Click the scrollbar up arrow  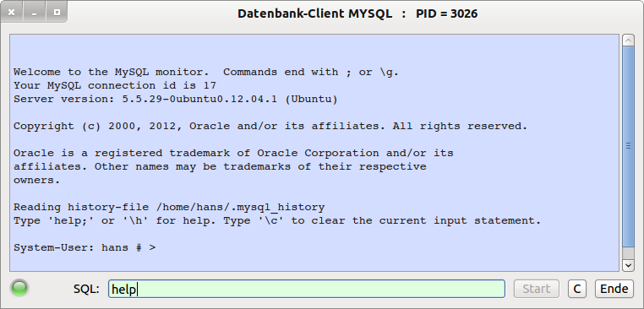tap(628, 40)
